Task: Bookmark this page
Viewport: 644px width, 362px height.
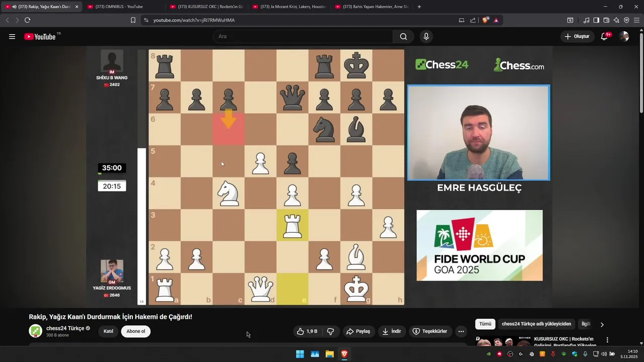Action: pos(133,20)
